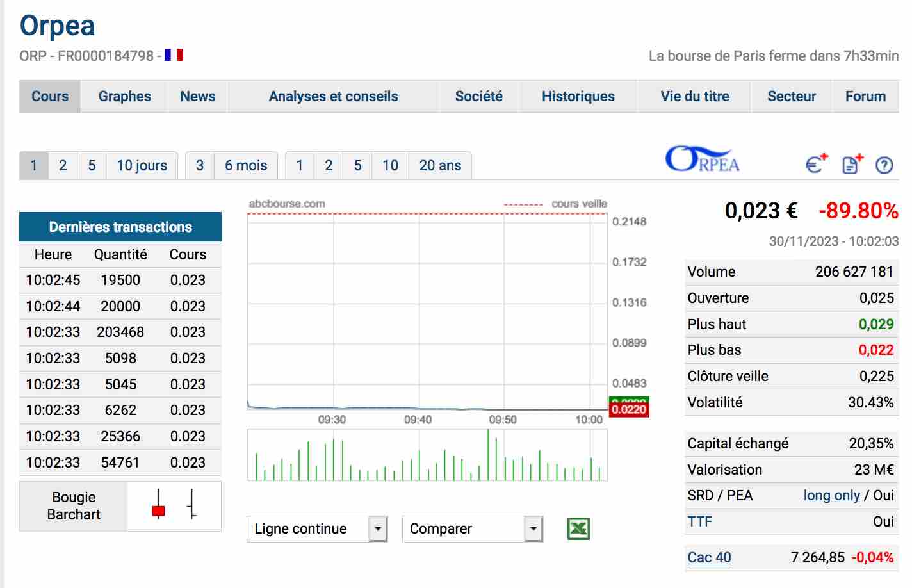Open the Cac 40 index link
The width and height of the screenshot is (912, 588).
point(709,557)
